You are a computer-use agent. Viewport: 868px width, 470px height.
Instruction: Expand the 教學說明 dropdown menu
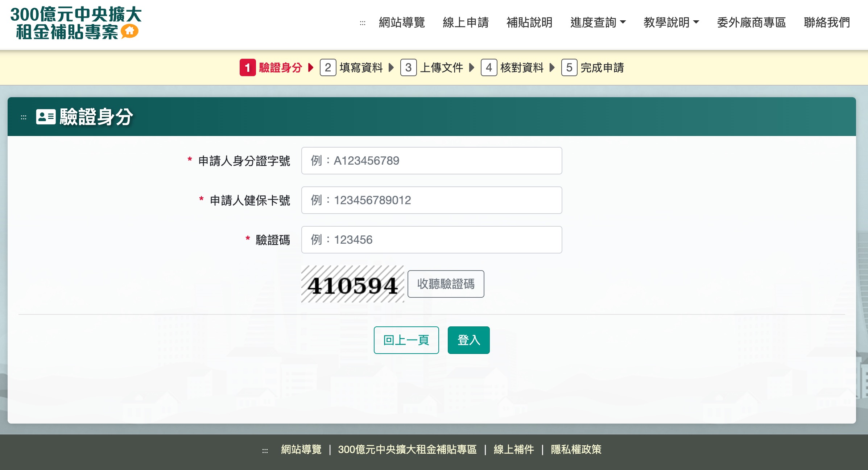[671, 22]
